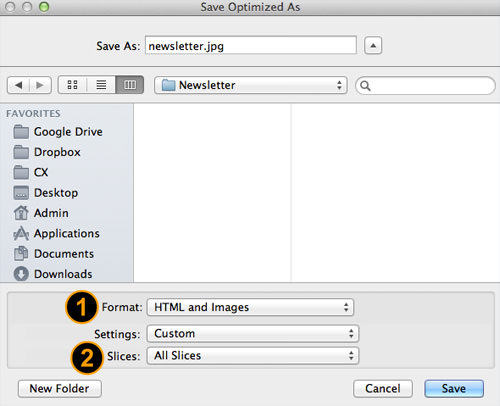Open Downloads from the sidebar
This screenshot has height=406, width=500.
53,274
